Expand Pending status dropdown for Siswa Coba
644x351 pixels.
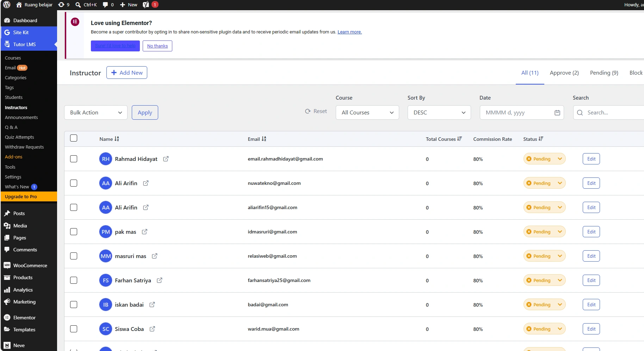pyautogui.click(x=544, y=329)
